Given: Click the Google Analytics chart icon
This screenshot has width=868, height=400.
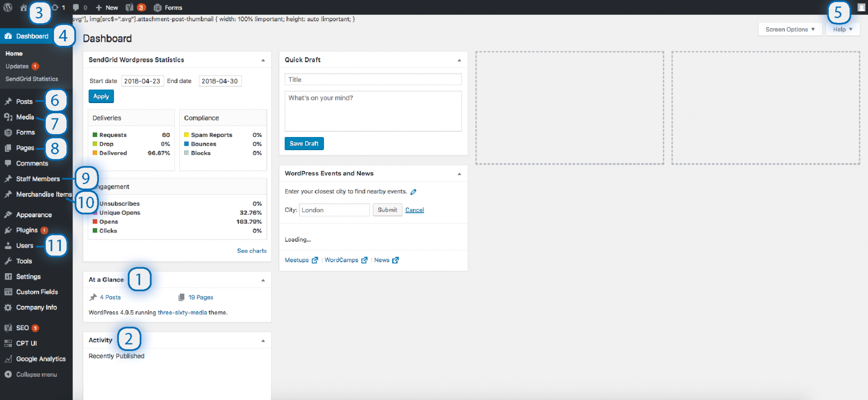Looking at the screenshot, I should 8,359.
